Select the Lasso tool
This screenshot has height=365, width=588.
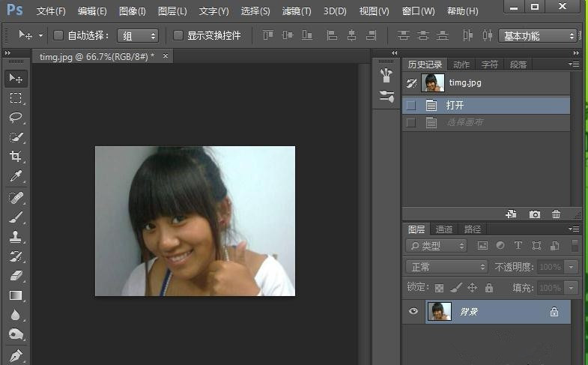tap(16, 118)
